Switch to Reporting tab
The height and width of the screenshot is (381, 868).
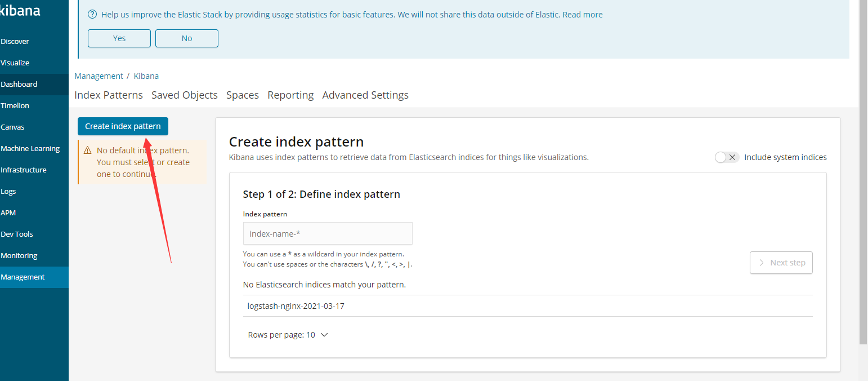pos(290,95)
